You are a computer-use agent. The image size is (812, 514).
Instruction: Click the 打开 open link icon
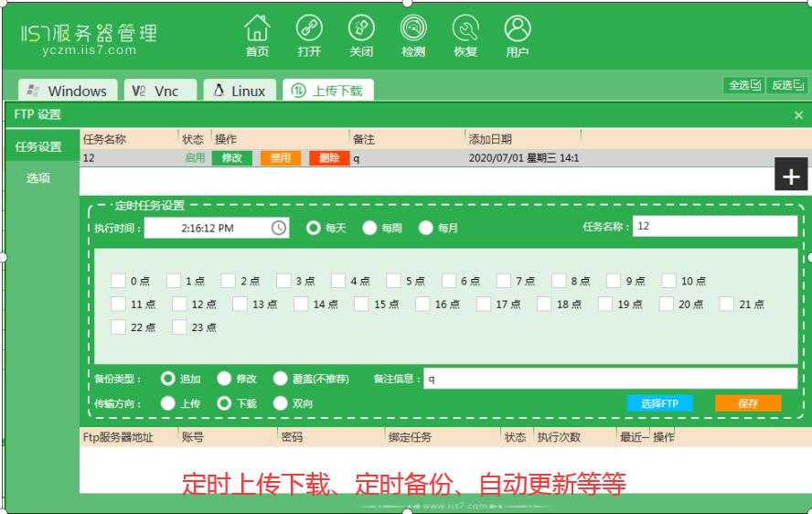coord(309,35)
